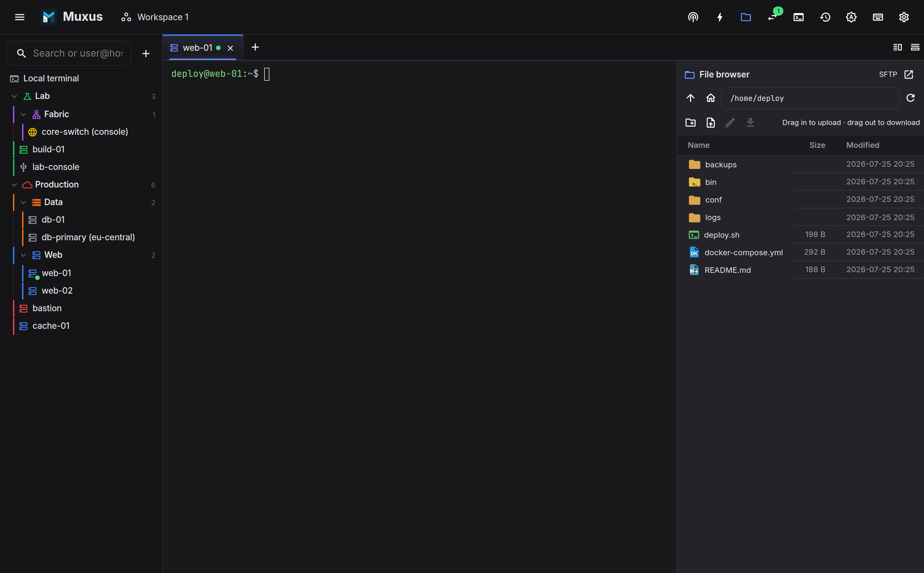
Task: Collapse the Fabric subgroup
Action: [x=23, y=115]
